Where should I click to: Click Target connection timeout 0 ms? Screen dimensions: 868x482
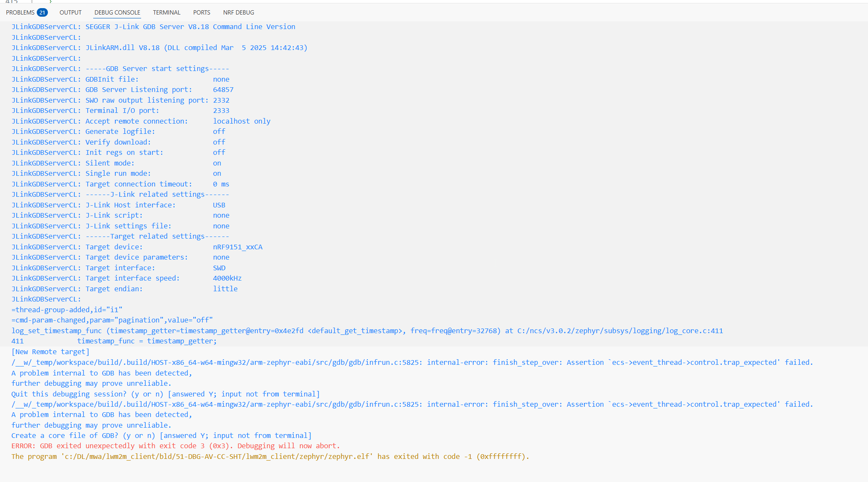[x=221, y=184]
